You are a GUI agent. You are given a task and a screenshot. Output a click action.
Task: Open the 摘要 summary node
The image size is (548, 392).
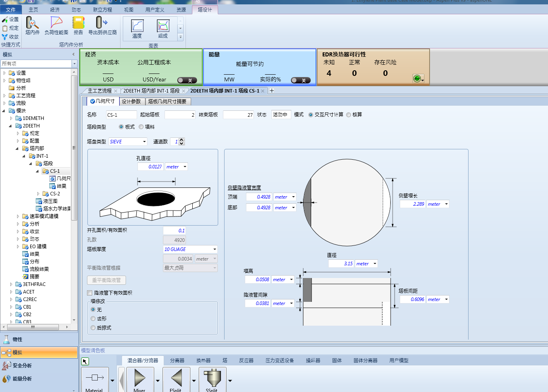tap(34, 277)
